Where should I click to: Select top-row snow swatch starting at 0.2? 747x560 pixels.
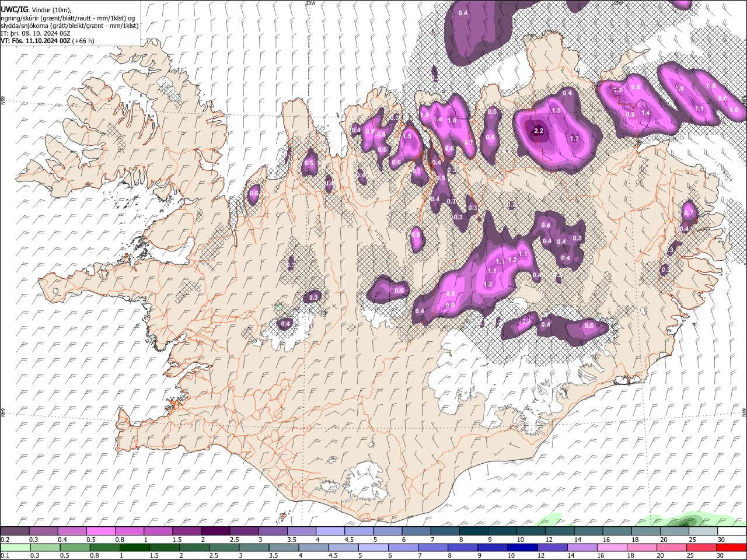(x=15, y=531)
